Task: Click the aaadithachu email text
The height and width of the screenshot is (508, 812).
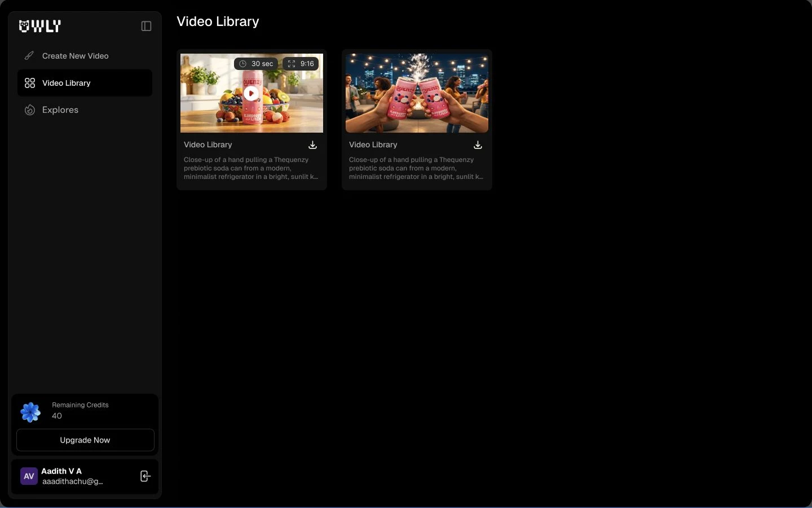Action: coord(73,481)
